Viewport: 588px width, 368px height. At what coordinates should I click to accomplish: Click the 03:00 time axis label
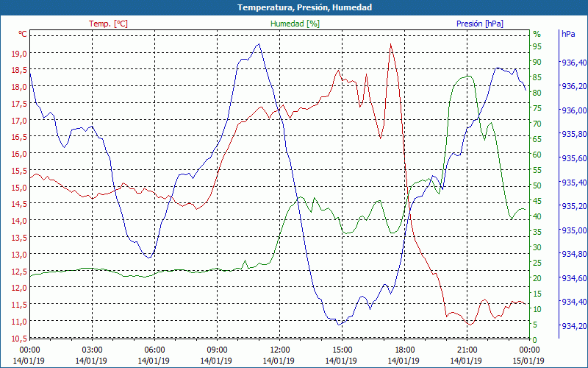92,350
